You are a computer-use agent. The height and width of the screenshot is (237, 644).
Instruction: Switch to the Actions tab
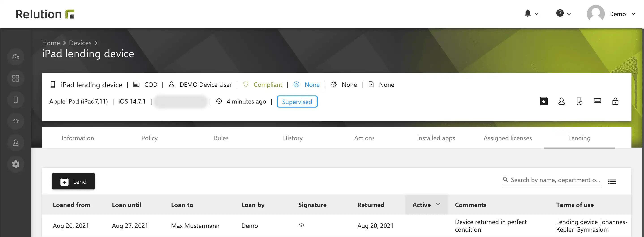click(364, 138)
